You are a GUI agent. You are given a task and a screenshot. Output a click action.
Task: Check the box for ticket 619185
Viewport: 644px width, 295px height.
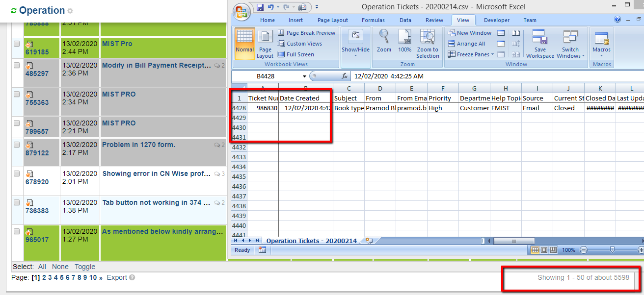coord(17,44)
